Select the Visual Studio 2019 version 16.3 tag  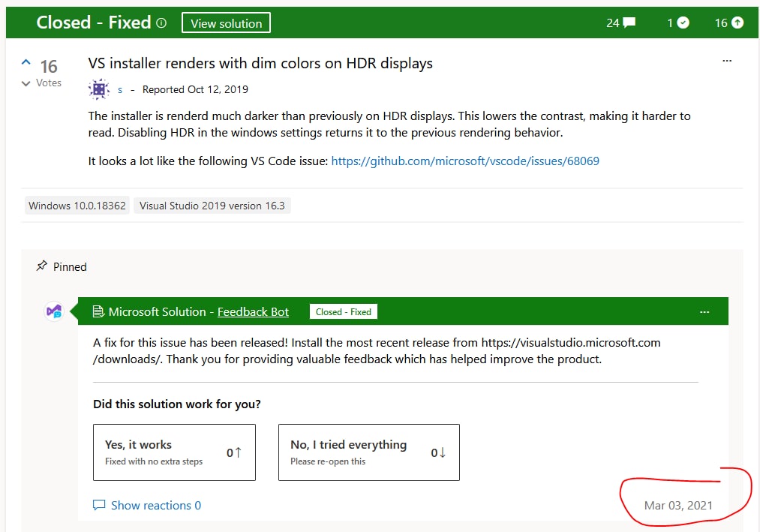pyautogui.click(x=212, y=206)
